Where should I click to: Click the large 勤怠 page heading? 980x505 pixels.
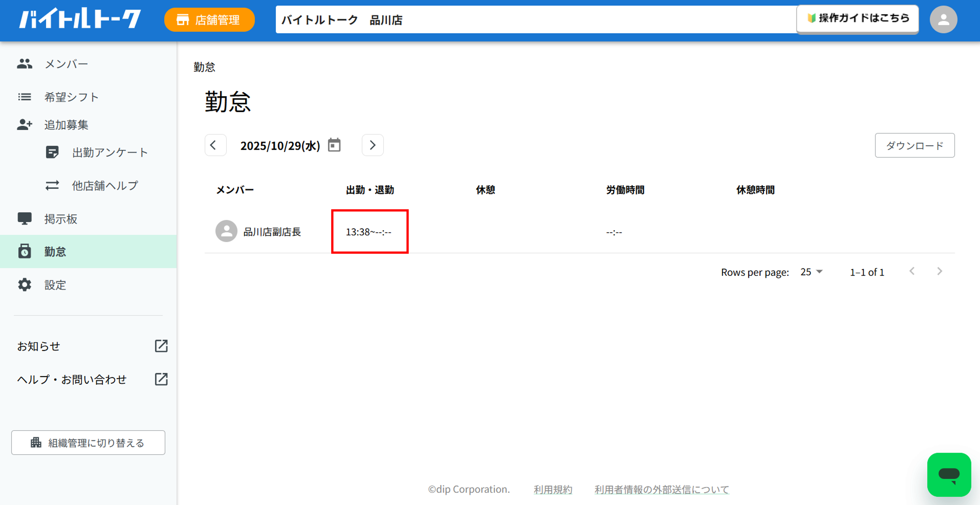228,102
